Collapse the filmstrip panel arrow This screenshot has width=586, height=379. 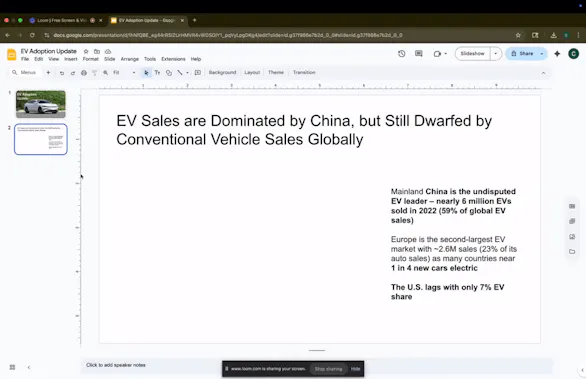(x=29, y=367)
